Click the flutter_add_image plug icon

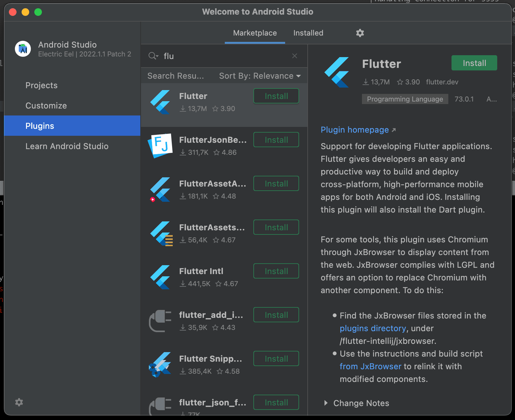point(161,321)
